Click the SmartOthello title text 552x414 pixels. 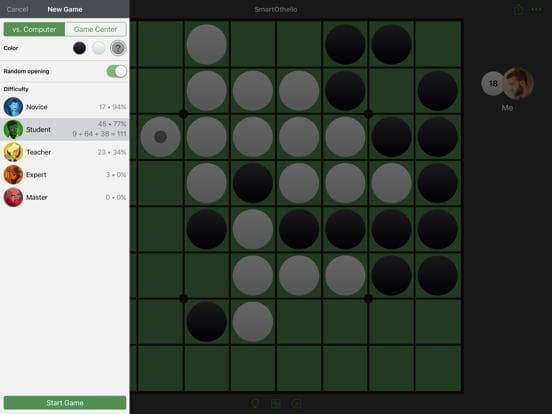pyautogui.click(x=276, y=10)
